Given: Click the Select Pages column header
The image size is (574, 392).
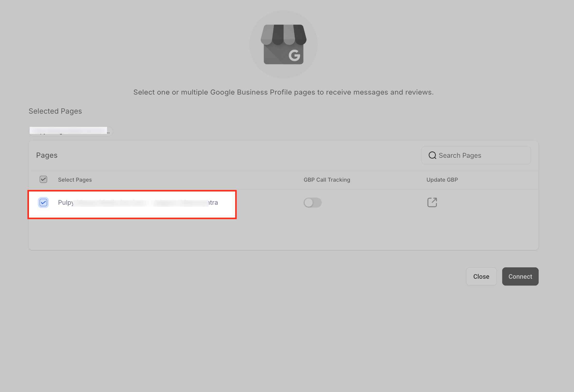Looking at the screenshot, I should tap(75, 180).
